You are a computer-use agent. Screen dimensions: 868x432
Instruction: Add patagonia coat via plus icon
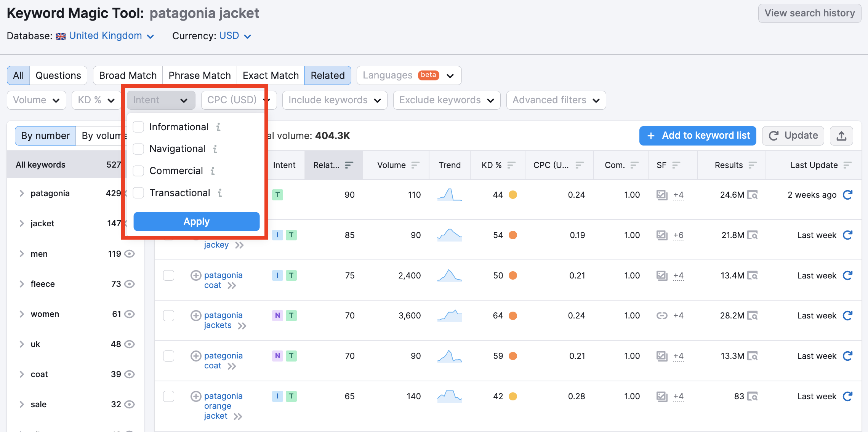point(196,275)
